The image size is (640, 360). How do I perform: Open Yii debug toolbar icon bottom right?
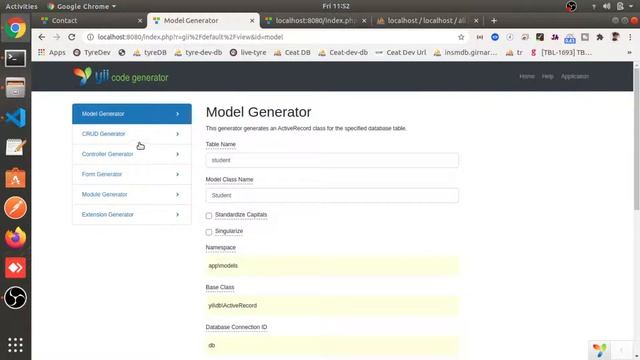coord(600,350)
